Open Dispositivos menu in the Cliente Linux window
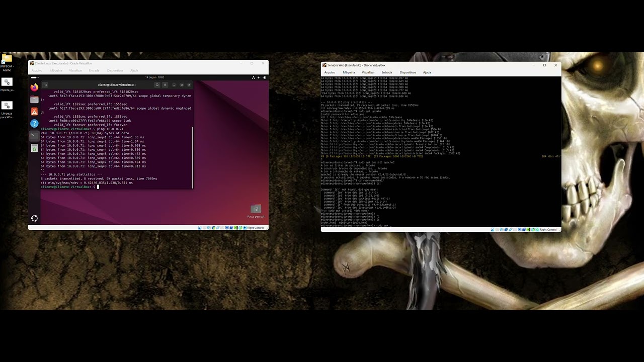This screenshot has height=362, width=644. click(x=115, y=70)
